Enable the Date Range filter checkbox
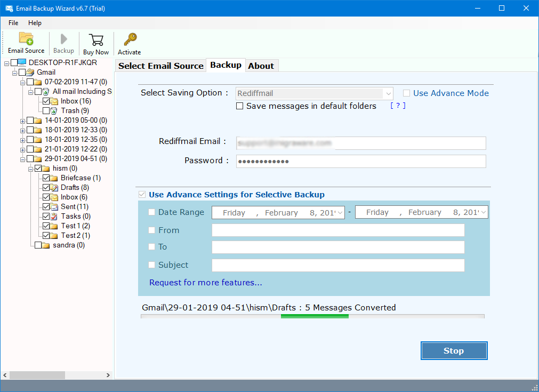Image resolution: width=539 pixels, height=392 pixels. click(151, 212)
